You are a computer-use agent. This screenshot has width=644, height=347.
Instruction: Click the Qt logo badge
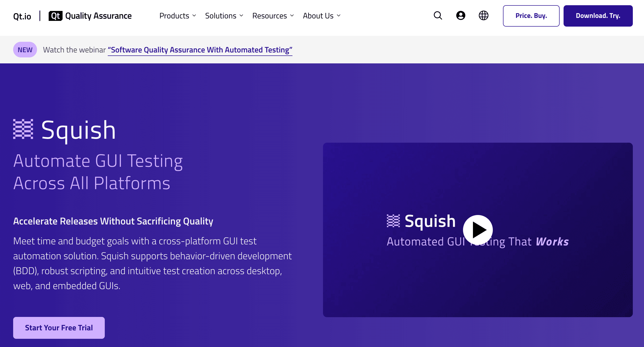coord(56,16)
